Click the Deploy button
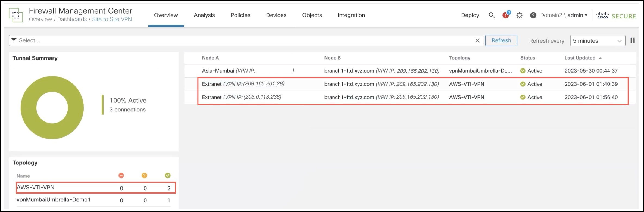Image resolution: width=644 pixels, height=212 pixels. (470, 15)
